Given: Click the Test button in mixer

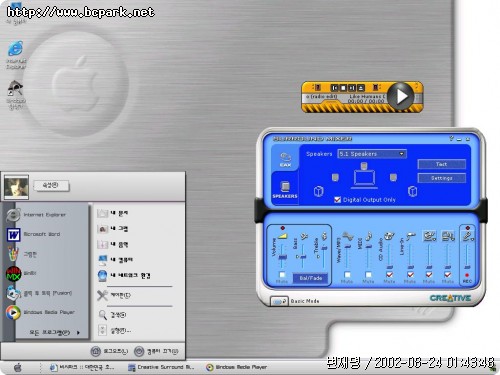Looking at the screenshot, I should coord(441,164).
